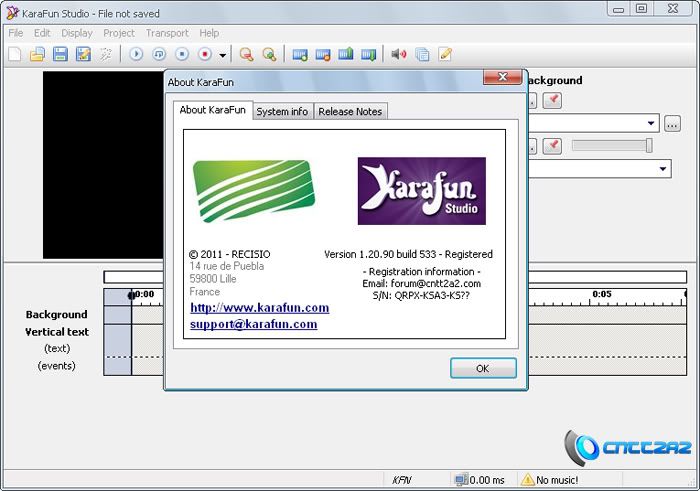
Task: Click the support@karafun.com email link
Action: (x=254, y=324)
